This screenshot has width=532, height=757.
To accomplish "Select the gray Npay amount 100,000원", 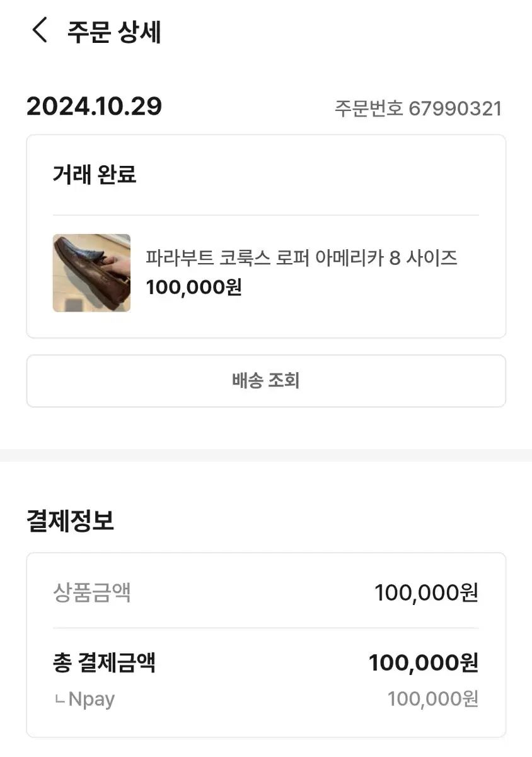I will [432, 699].
